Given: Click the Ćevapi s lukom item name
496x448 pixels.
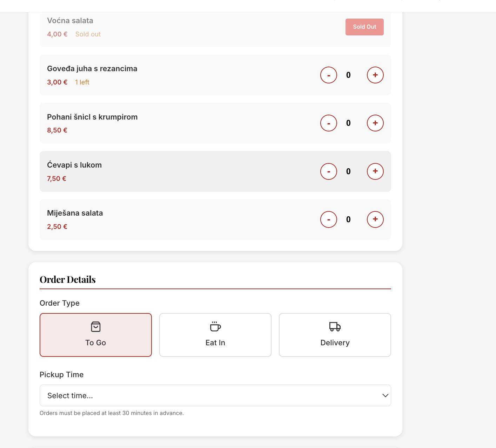Looking at the screenshot, I should [x=74, y=165].
